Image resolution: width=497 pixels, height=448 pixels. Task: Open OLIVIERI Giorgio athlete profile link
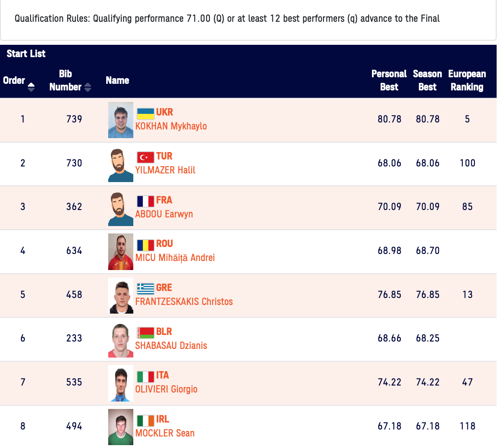click(166, 389)
